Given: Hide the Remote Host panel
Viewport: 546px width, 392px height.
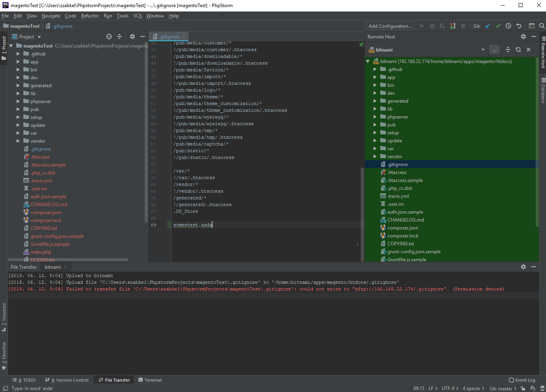Looking at the screenshot, I should 534,36.
